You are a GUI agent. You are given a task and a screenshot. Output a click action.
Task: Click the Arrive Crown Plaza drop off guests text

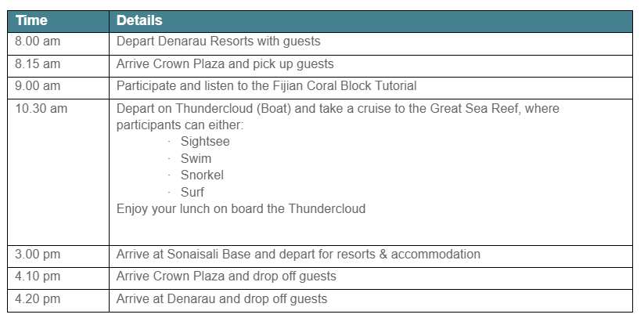[x=226, y=276]
